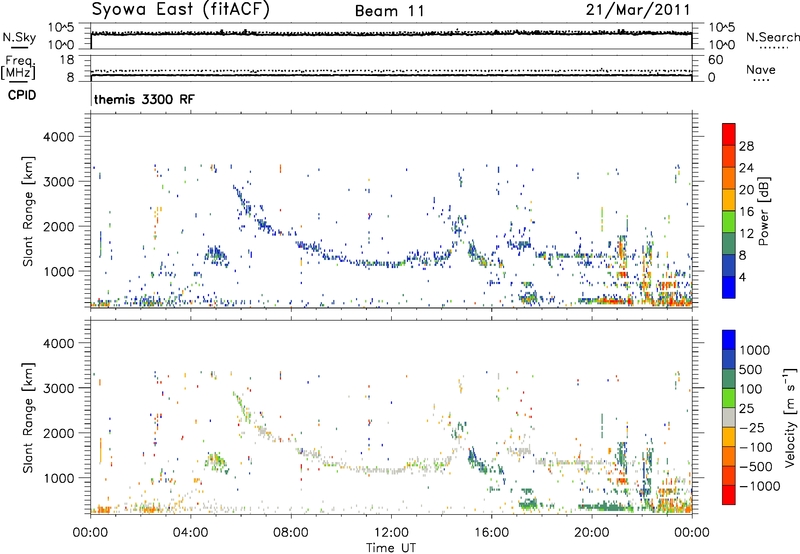Click the 60 tick on the Nave axis
800x554 pixels.
[x=715, y=60]
